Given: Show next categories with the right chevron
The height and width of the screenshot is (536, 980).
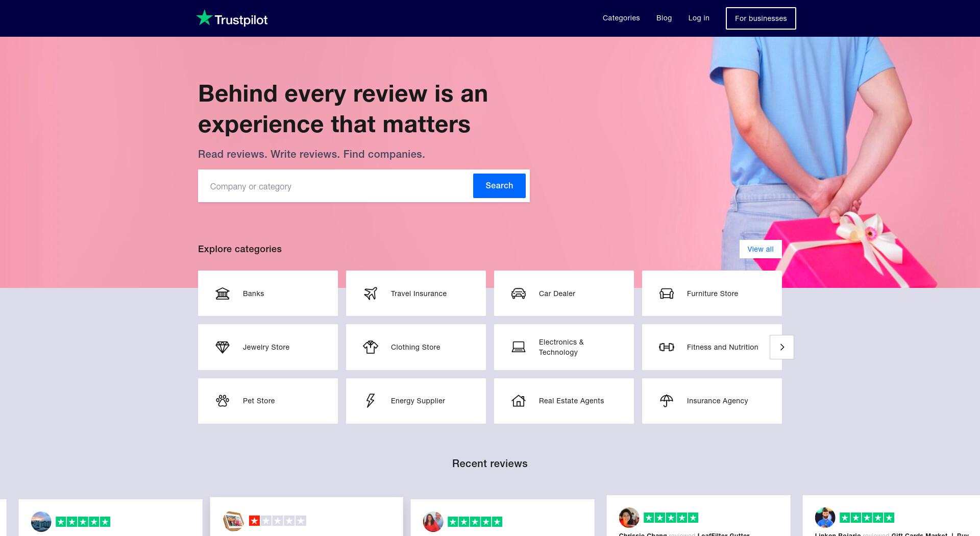Looking at the screenshot, I should [x=782, y=347].
